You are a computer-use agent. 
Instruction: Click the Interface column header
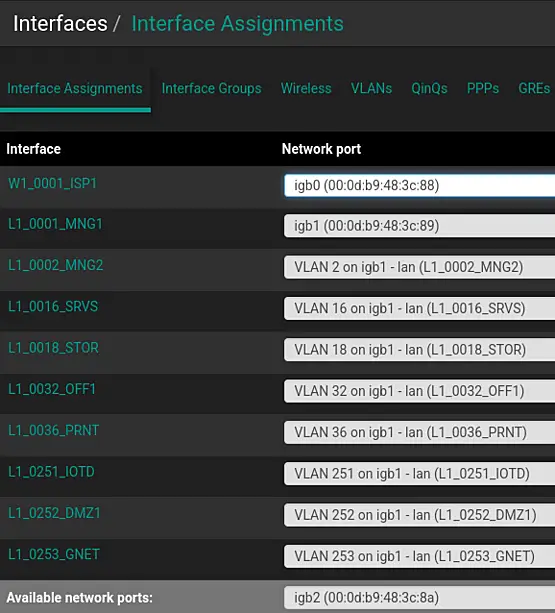(34, 149)
